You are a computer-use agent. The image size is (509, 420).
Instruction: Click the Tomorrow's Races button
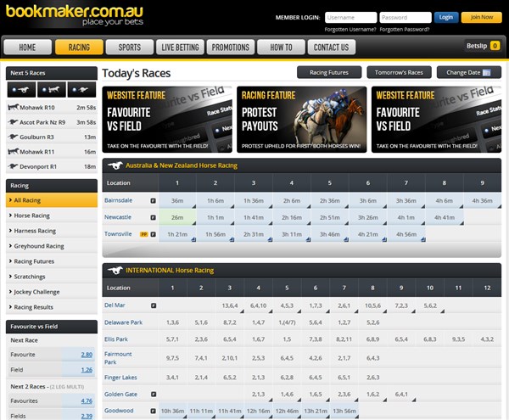tap(399, 72)
